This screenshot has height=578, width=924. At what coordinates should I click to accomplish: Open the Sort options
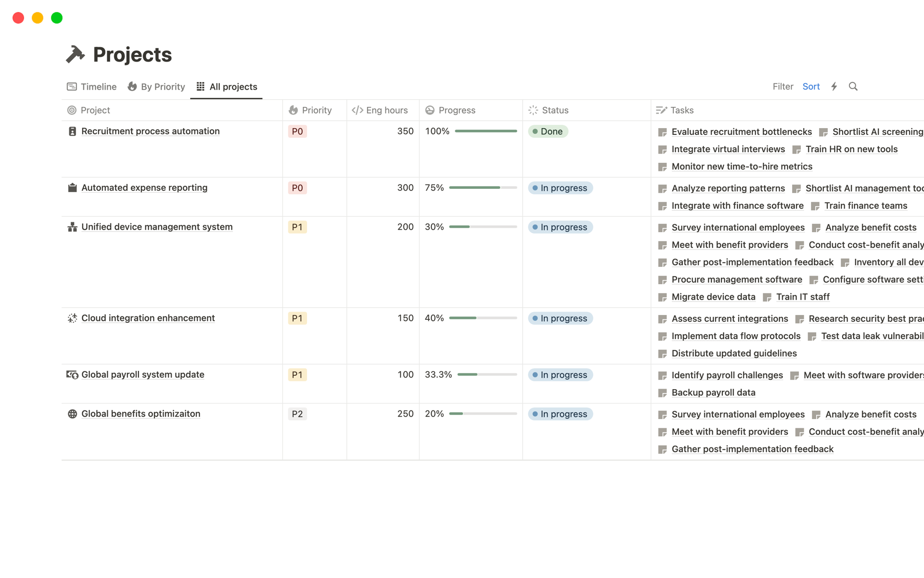click(811, 86)
